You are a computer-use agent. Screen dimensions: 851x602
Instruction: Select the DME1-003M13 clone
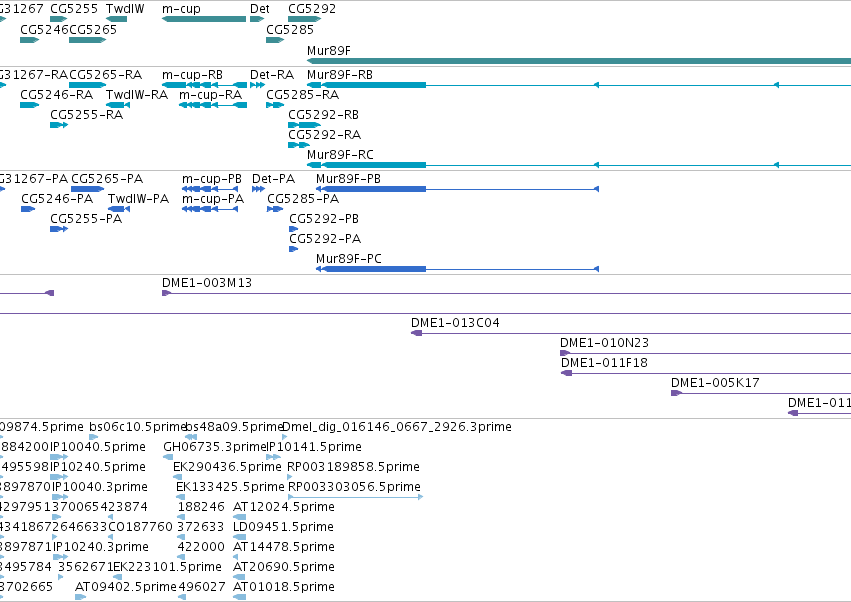[506, 293]
